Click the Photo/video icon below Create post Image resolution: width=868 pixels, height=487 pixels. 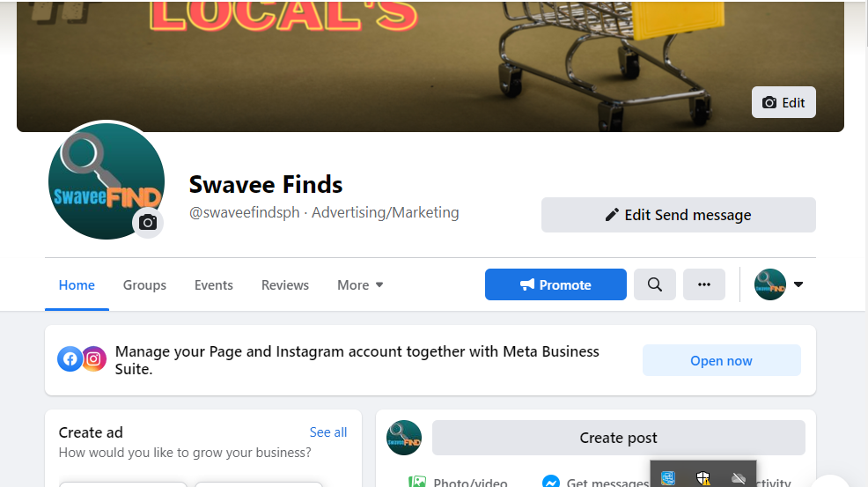tap(417, 482)
